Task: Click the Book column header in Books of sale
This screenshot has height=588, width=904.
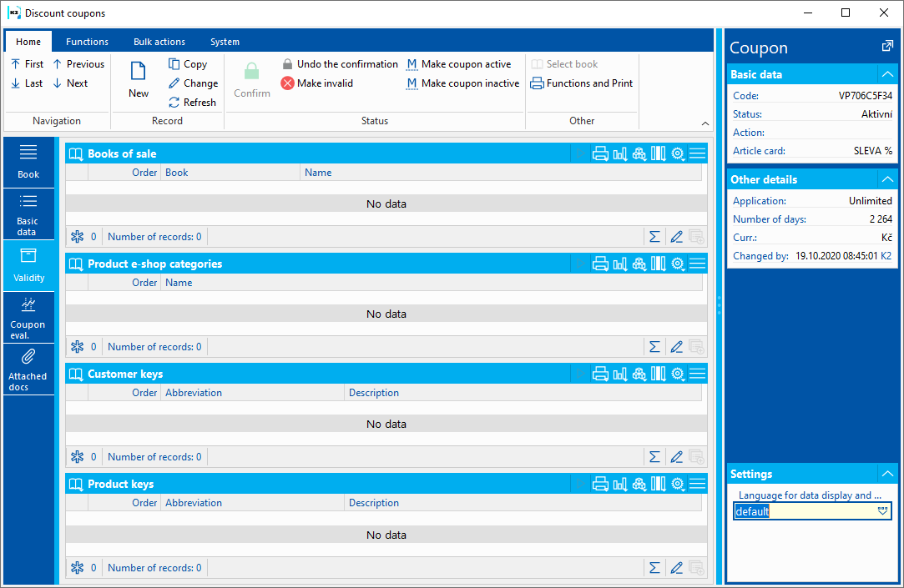Action: coord(230,172)
